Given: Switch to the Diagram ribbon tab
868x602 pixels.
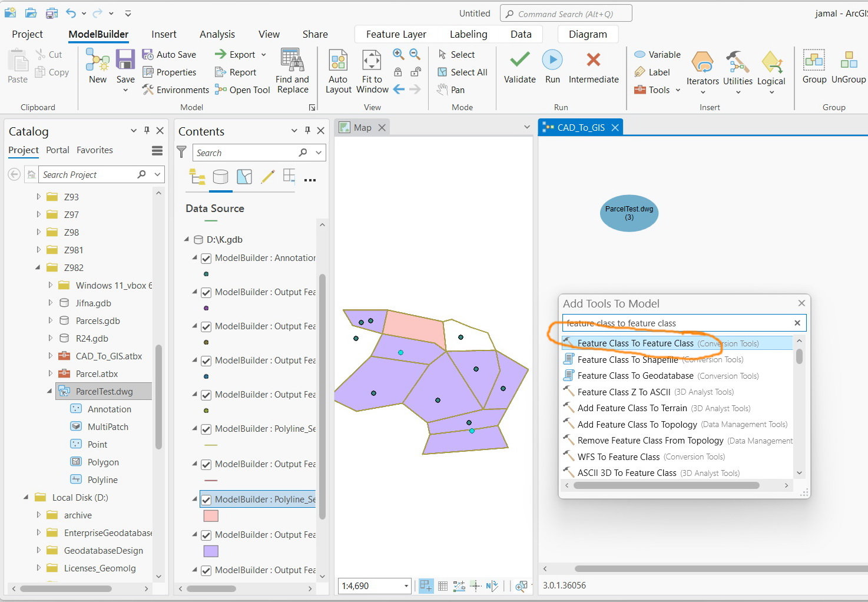Looking at the screenshot, I should (x=587, y=34).
